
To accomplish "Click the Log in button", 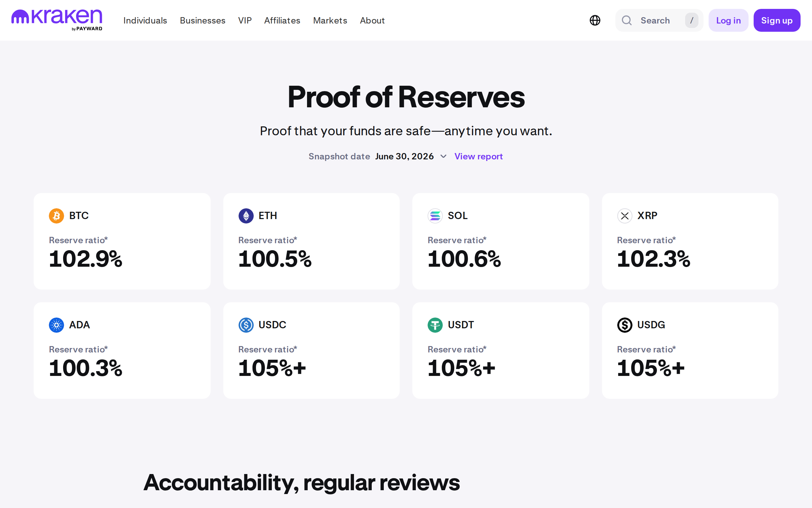I will click(729, 21).
